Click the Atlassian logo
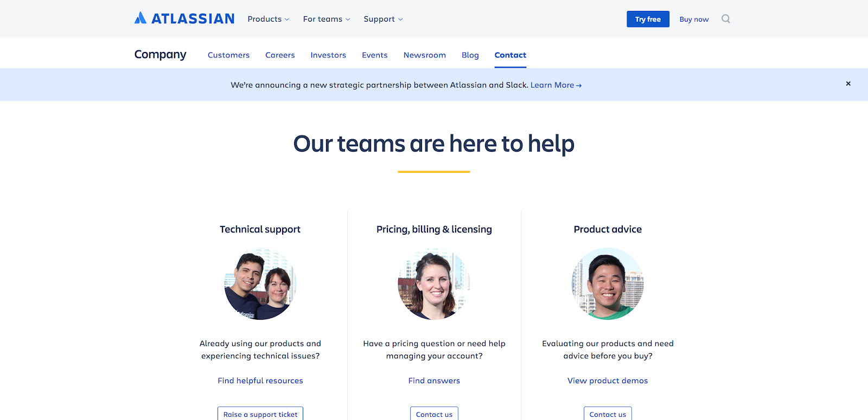Image resolution: width=868 pixels, height=420 pixels. tap(184, 18)
